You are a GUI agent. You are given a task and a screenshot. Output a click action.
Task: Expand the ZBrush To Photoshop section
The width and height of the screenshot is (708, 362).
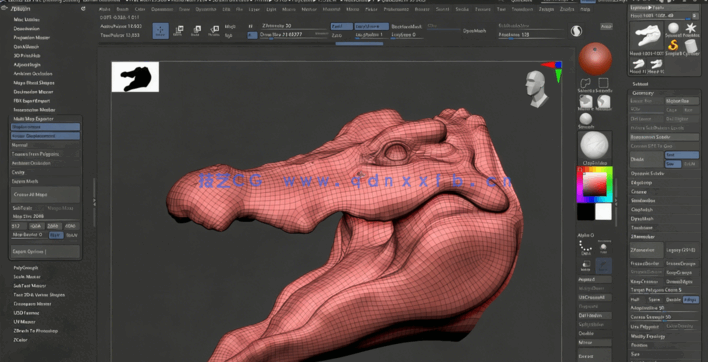point(36,331)
